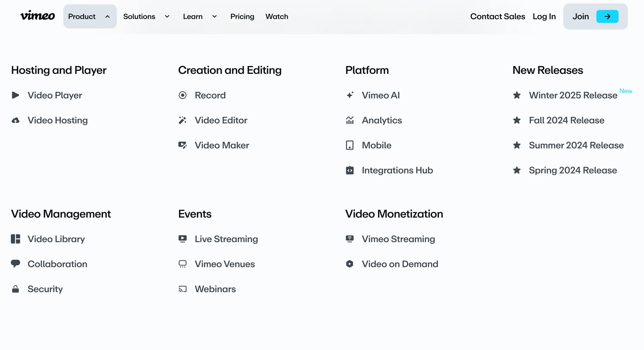Screen dimensions: 644x350
Task: Open the Summer 2024 Release link
Action: [x=576, y=145]
